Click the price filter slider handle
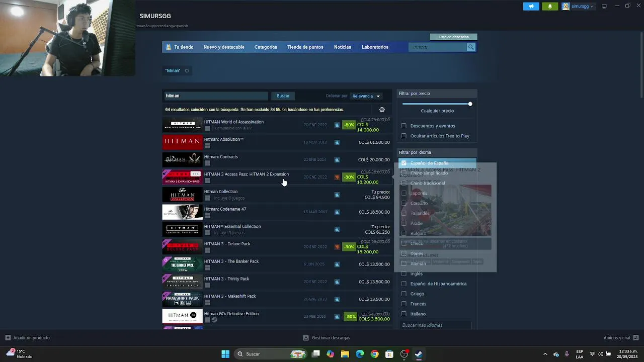The width and height of the screenshot is (644, 362). 470,104
